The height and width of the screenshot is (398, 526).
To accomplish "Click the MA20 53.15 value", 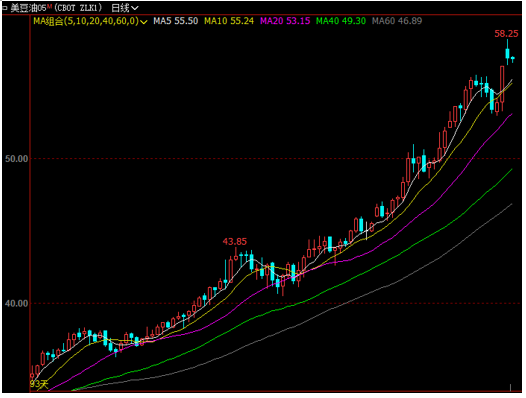I will coord(285,21).
